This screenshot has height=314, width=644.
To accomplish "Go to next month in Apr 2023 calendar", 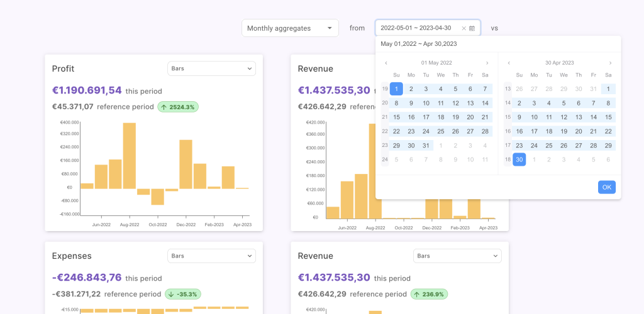I will tap(610, 63).
